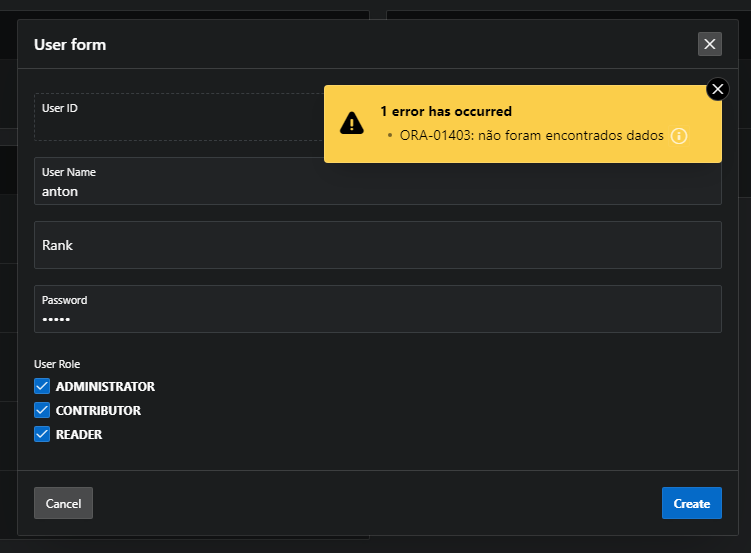Viewport: 751px width, 553px height.
Task: Select the Rank field
Action: [377, 245]
